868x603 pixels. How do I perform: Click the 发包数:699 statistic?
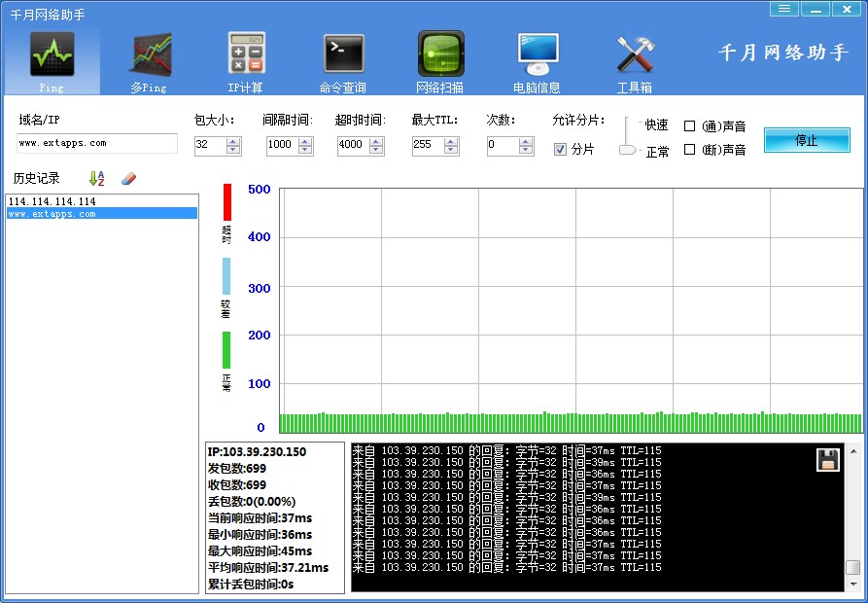tap(237, 469)
